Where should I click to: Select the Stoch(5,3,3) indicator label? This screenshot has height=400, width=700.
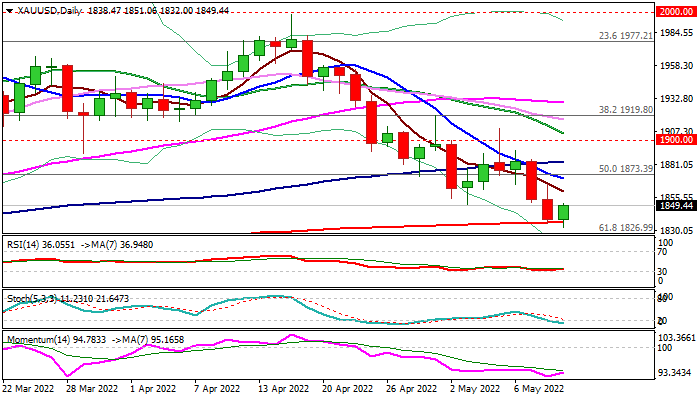tap(32, 299)
